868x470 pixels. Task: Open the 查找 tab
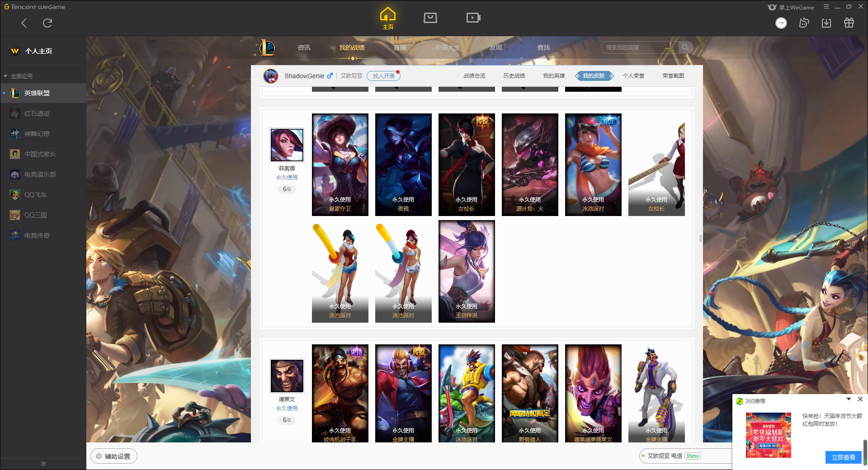543,47
